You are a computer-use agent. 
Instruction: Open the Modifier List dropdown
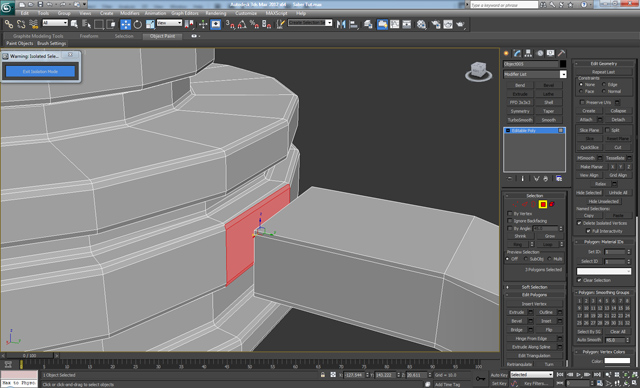point(535,74)
